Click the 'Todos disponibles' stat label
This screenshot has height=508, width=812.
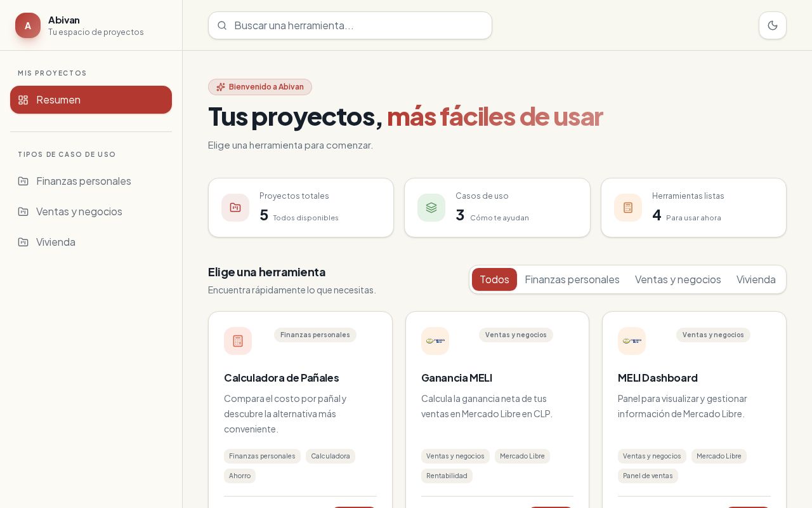[x=306, y=218]
